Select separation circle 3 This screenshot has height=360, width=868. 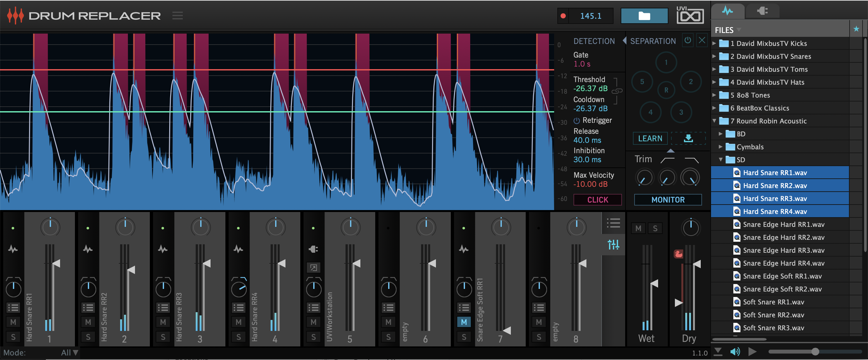681,112
